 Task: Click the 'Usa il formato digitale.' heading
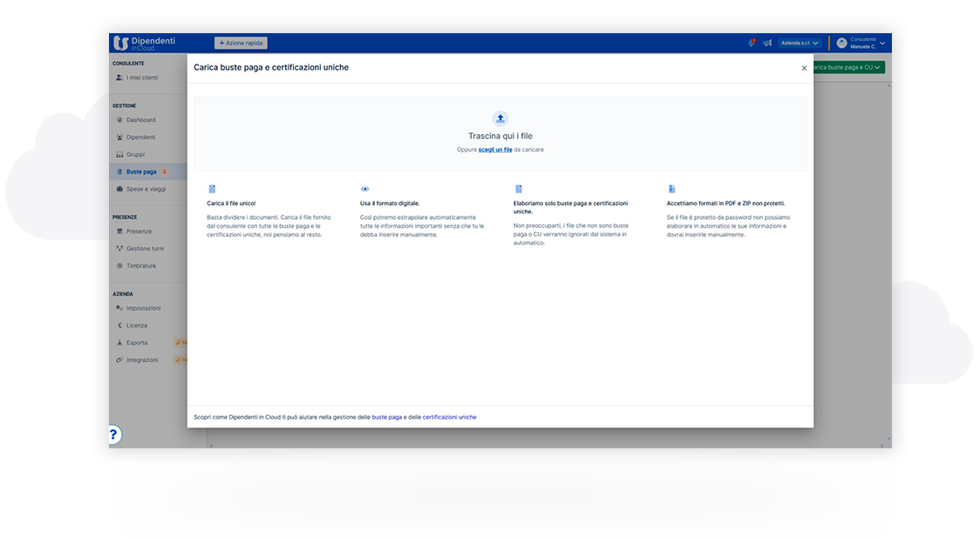coord(390,203)
